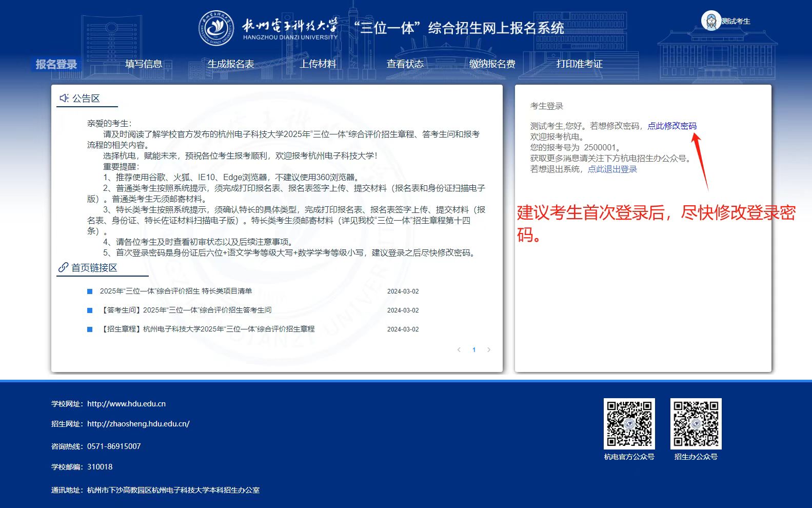Open the 【招生章程】 admissions charter link
The image size is (812, 508).
click(x=208, y=329)
